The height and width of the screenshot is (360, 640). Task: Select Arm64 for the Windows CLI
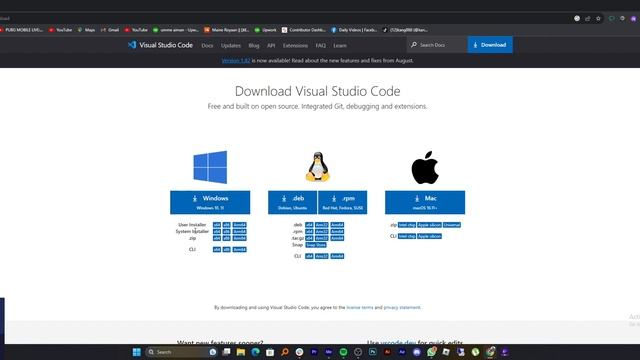(x=239, y=249)
